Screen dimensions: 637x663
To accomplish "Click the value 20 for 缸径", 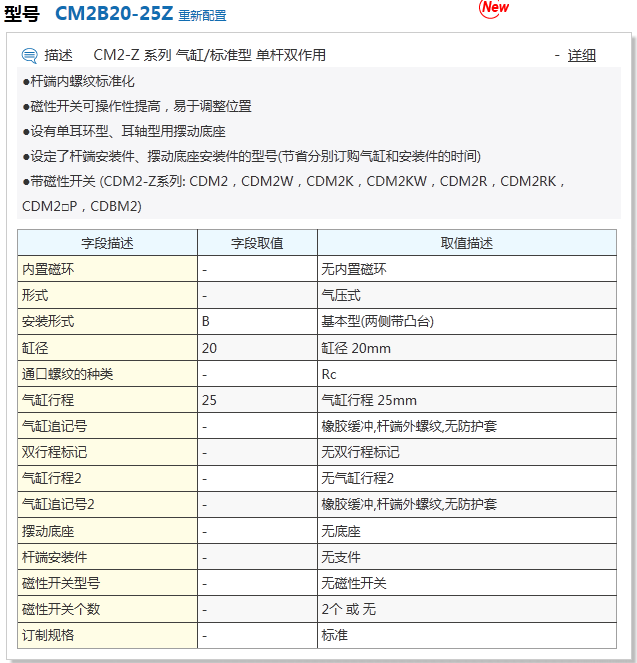I will pos(209,348).
